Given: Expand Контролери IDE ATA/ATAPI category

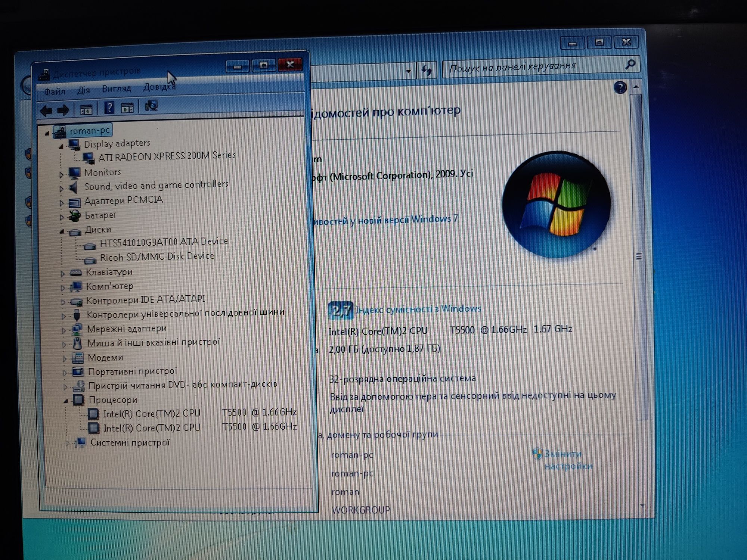Looking at the screenshot, I should (63, 302).
